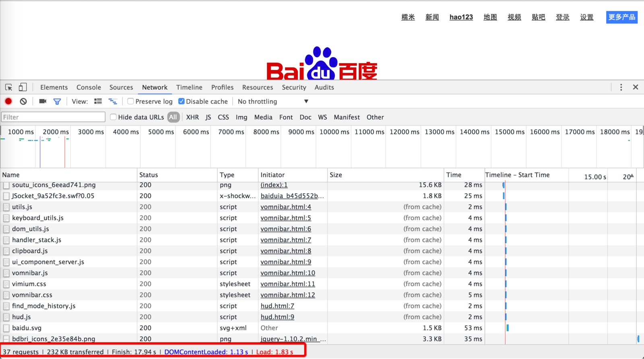This screenshot has width=644, height=359.
Task: Filter requests by WS type
Action: [x=322, y=117]
